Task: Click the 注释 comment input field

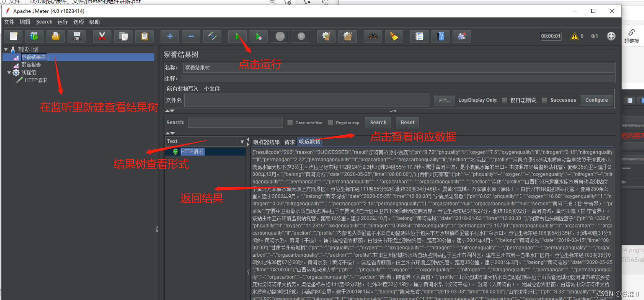Action: pos(398,79)
